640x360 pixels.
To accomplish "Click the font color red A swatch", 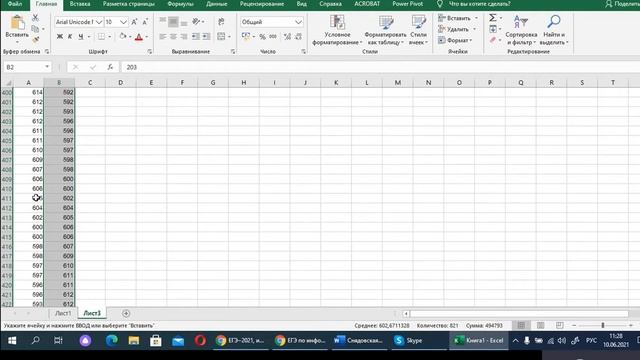I will 139,37.
